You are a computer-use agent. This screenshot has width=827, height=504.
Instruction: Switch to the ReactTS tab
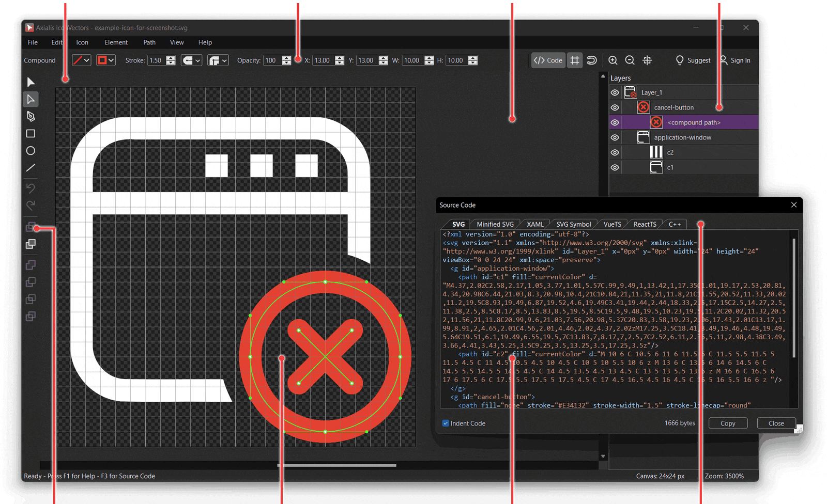point(645,224)
